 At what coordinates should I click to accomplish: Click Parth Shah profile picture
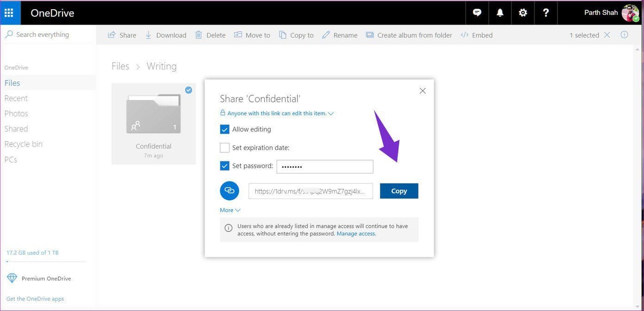click(x=630, y=12)
